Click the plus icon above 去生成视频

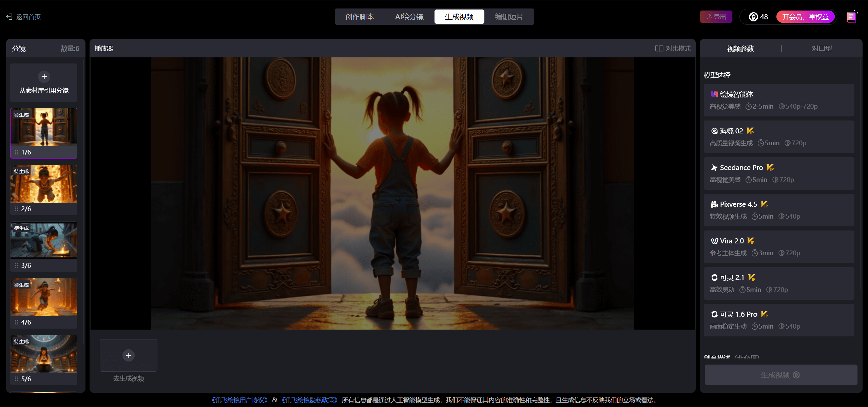129,355
